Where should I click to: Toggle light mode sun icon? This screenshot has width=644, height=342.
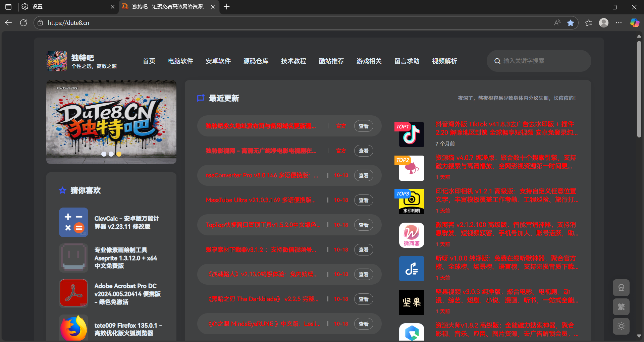pyautogui.click(x=621, y=326)
